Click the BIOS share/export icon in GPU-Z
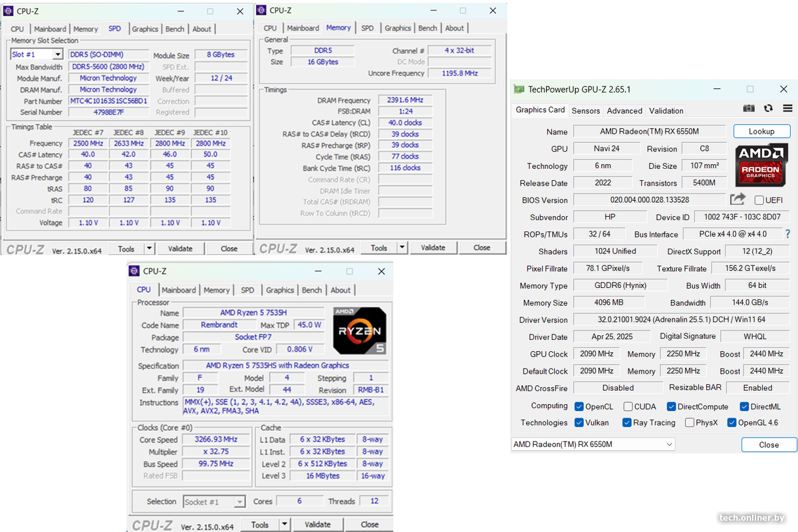This screenshot has width=798, height=532. tap(737, 199)
